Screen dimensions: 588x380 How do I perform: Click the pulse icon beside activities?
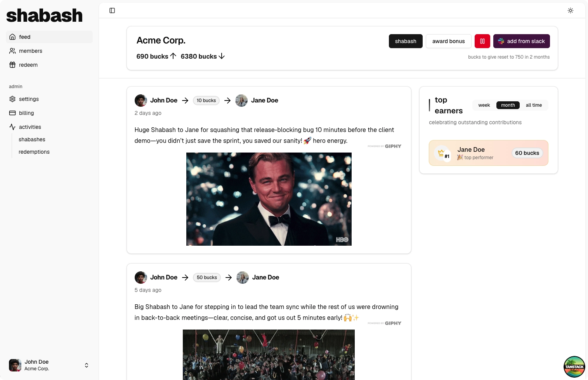(x=12, y=127)
